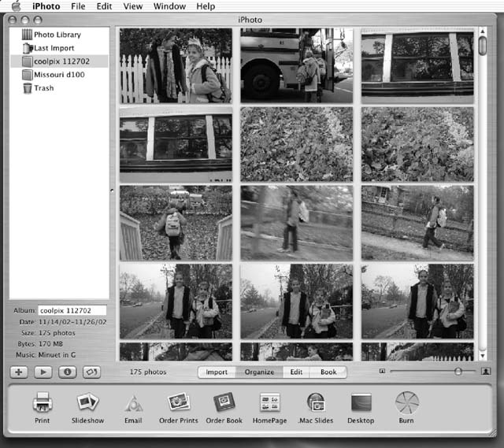Viewport: 504px width, 448px height.
Task: Select the coolpix 112702 album
Action: pos(60,61)
